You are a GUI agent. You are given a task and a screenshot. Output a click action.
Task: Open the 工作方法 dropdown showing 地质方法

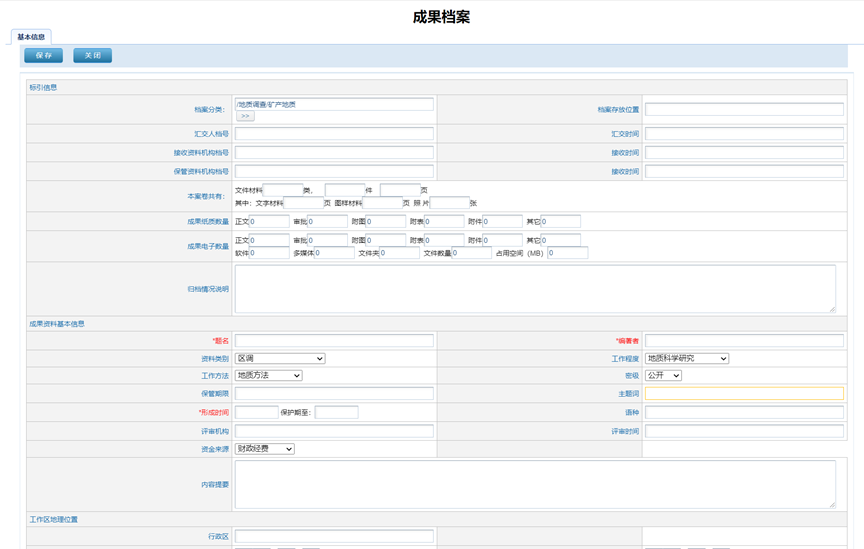click(x=268, y=375)
